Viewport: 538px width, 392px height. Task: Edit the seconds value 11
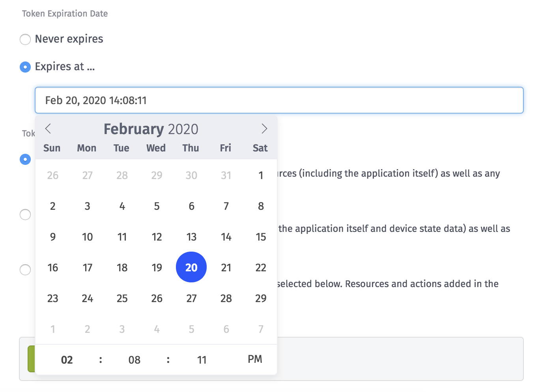tap(202, 360)
